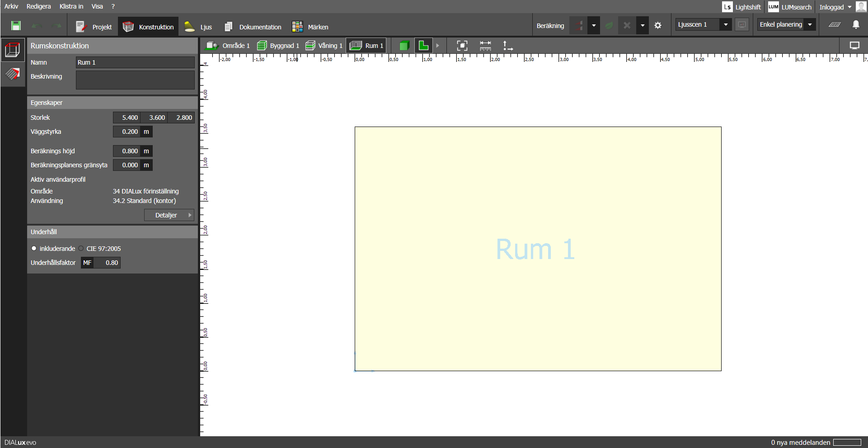The image size is (868, 448).
Task: Open calculation settings gear icon
Action: pos(658,25)
